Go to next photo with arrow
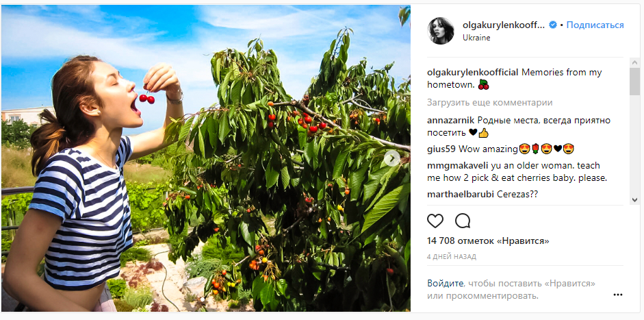The width and height of the screenshot is (644, 320). tap(392, 158)
